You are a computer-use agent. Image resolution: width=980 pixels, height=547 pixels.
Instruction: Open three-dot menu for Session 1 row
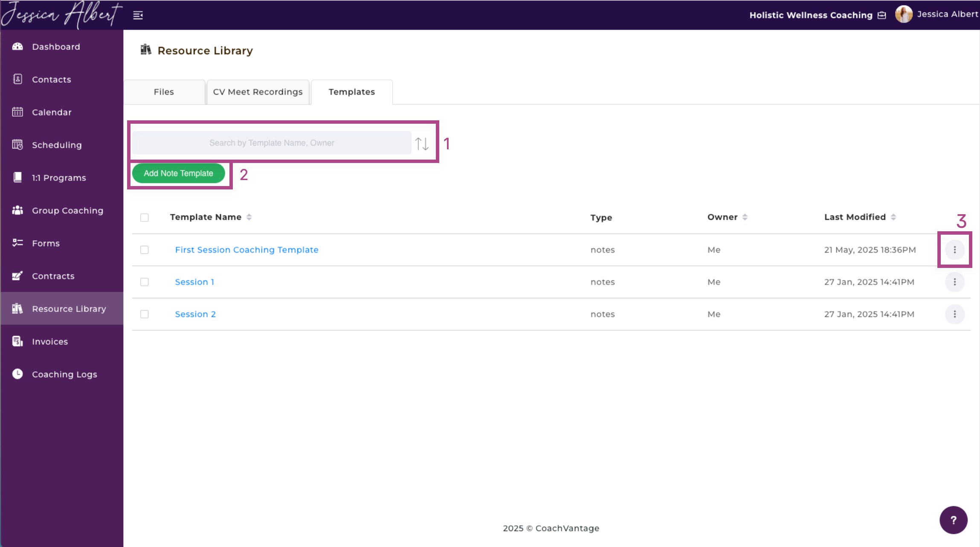(954, 282)
